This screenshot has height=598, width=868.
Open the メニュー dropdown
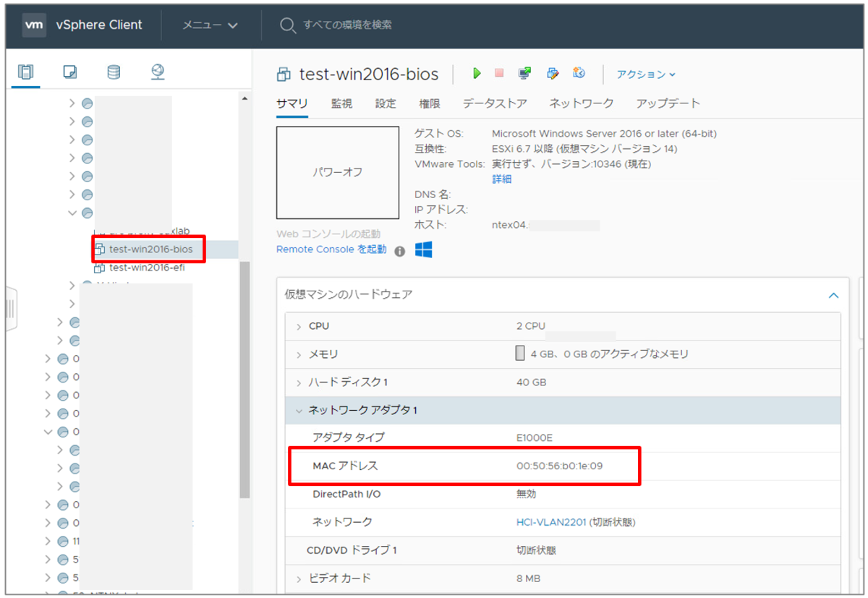point(210,25)
